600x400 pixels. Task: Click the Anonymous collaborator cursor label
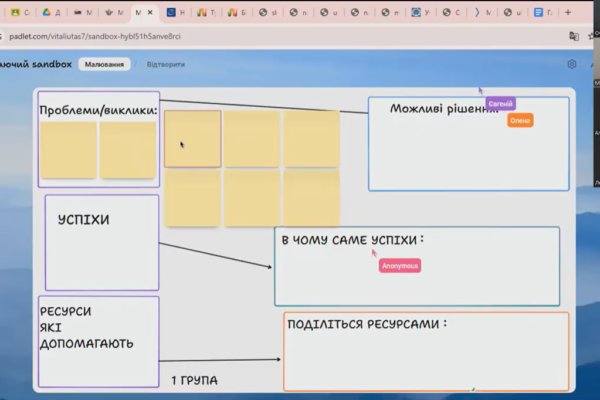pyautogui.click(x=399, y=266)
